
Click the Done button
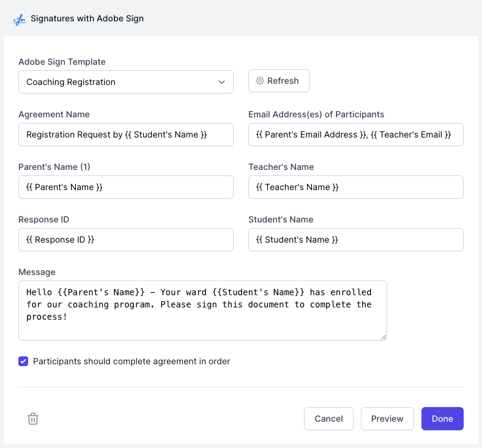tap(442, 419)
